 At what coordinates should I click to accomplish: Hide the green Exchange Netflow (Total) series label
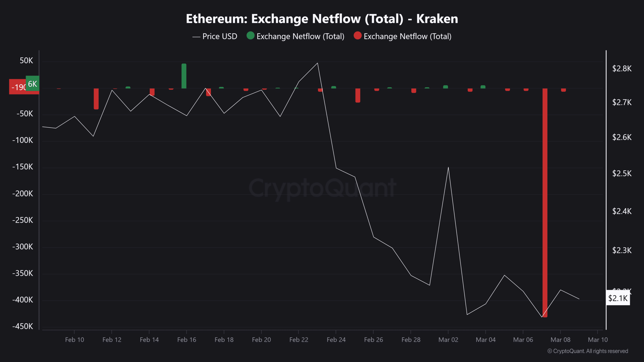tap(300, 36)
